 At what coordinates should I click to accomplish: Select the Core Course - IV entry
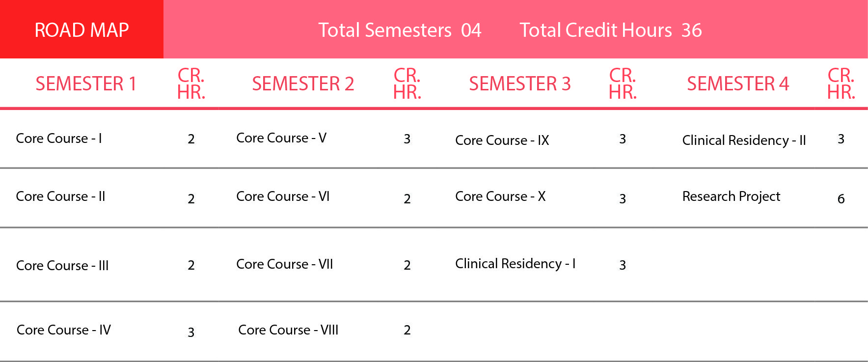coord(64,330)
